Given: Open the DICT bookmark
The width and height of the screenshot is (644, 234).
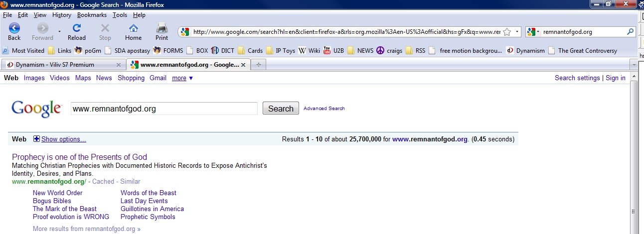Looking at the screenshot, I should tap(223, 50).
